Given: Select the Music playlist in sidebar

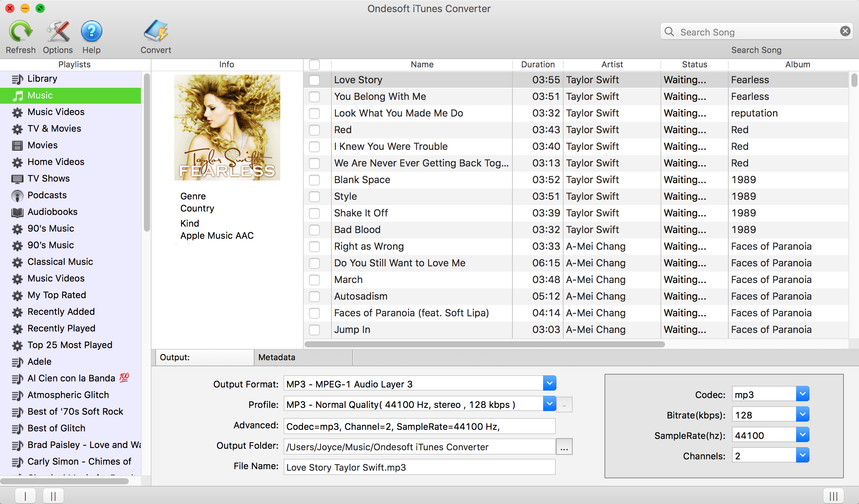Looking at the screenshot, I should click(72, 95).
